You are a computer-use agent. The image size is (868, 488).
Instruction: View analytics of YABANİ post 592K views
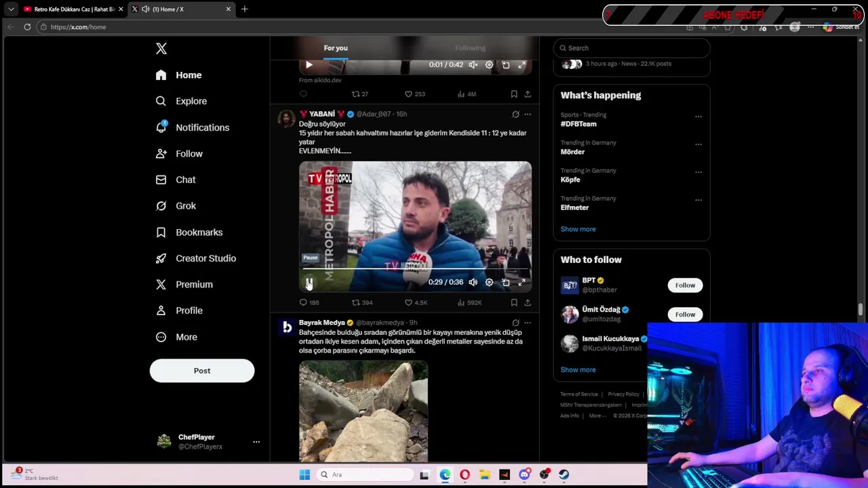click(x=471, y=303)
